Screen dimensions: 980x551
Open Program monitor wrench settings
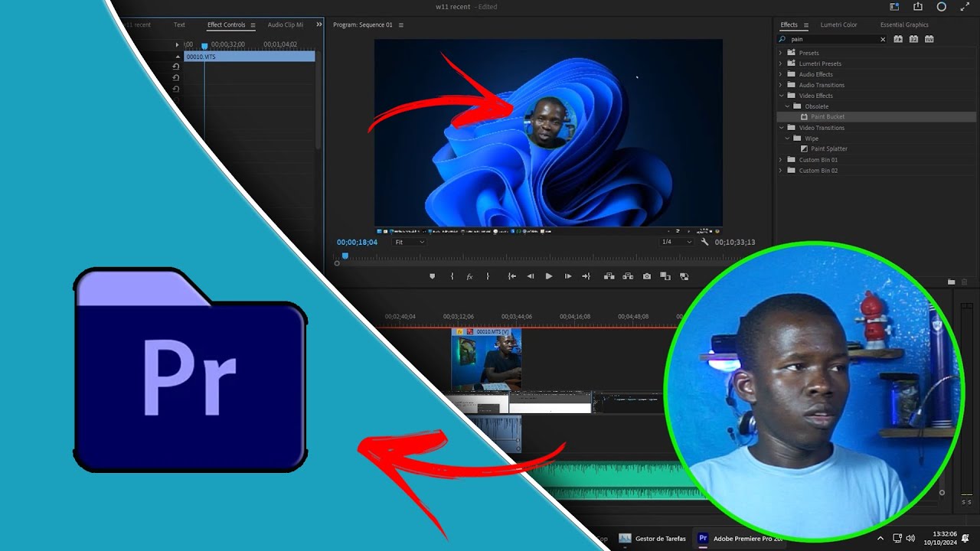point(704,242)
